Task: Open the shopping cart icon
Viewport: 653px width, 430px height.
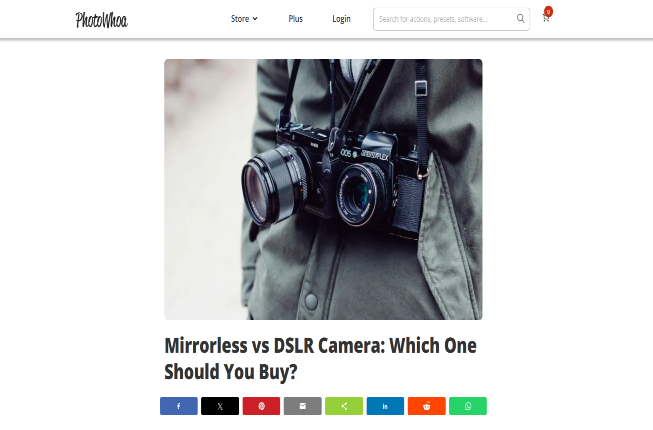Action: point(546,18)
